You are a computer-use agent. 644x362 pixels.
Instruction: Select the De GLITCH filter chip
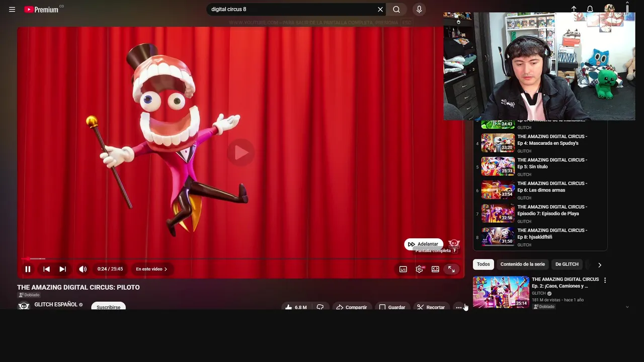tap(567, 264)
